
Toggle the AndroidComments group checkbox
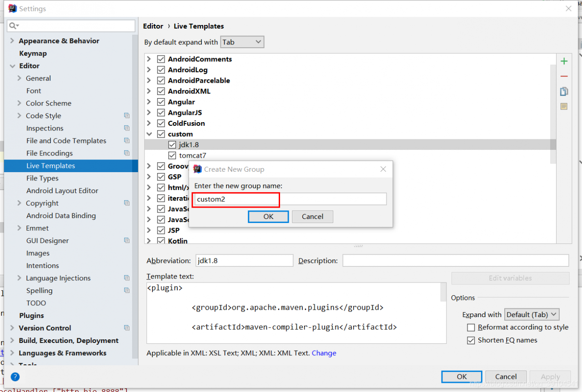(161, 59)
